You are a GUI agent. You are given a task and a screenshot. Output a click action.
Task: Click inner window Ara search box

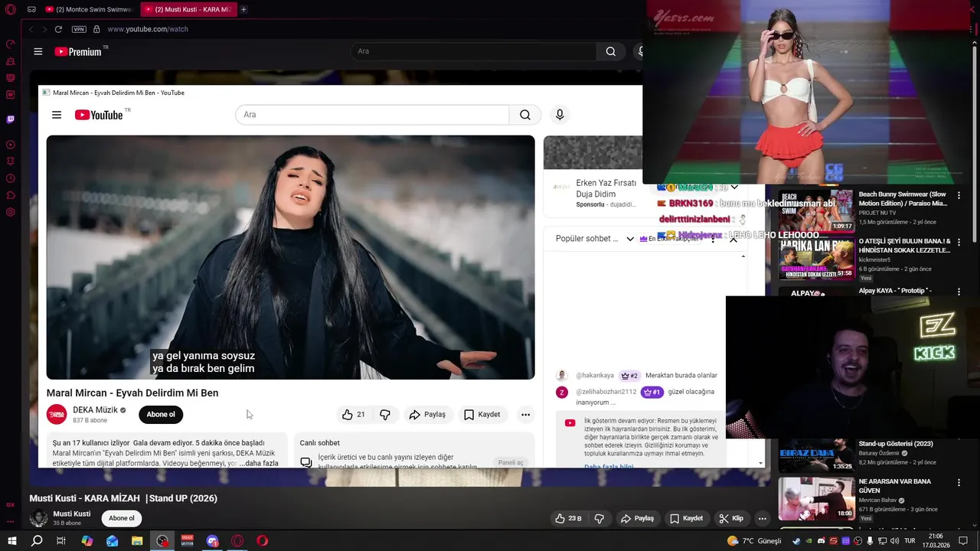pyautogui.click(x=372, y=115)
